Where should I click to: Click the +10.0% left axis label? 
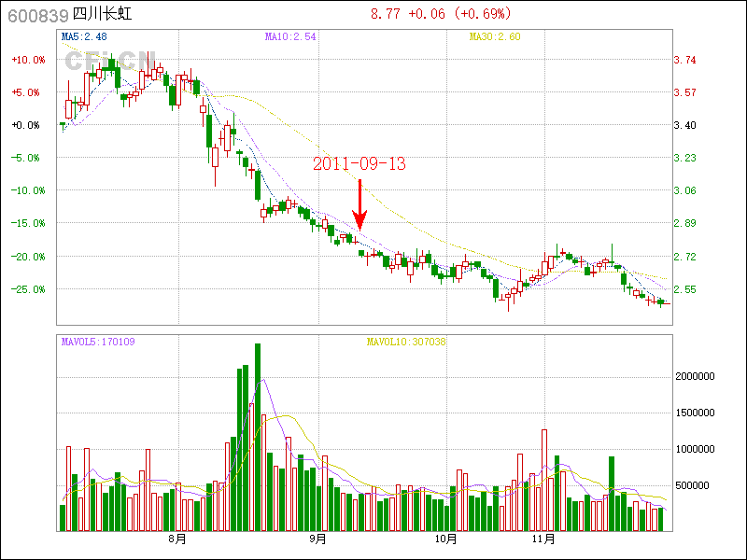(27, 60)
